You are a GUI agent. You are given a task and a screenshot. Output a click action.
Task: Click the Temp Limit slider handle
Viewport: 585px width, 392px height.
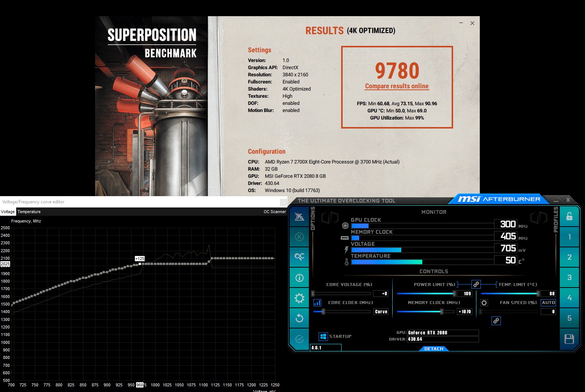pos(538,294)
